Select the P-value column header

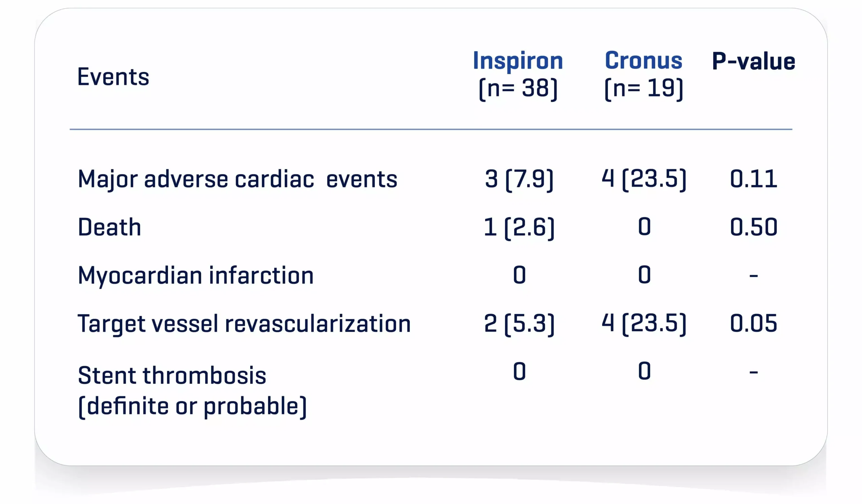coord(753,62)
